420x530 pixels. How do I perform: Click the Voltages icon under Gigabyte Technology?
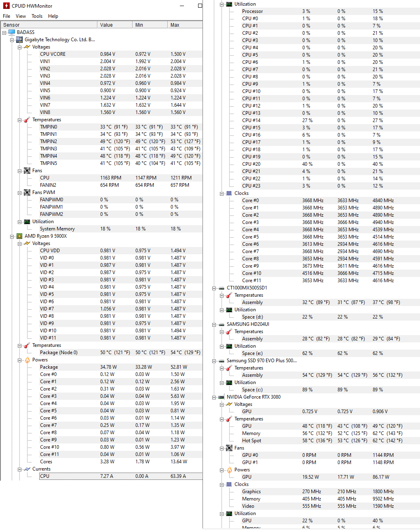pos(27,47)
